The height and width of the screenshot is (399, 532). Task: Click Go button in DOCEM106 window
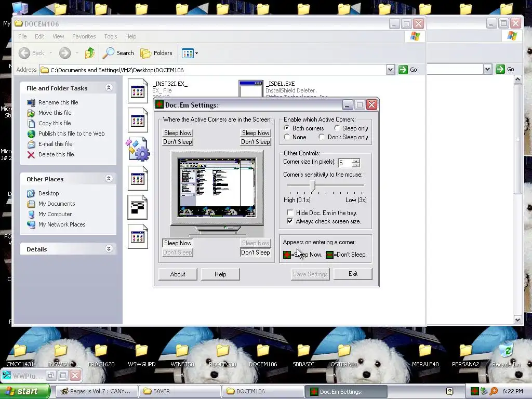(x=408, y=70)
